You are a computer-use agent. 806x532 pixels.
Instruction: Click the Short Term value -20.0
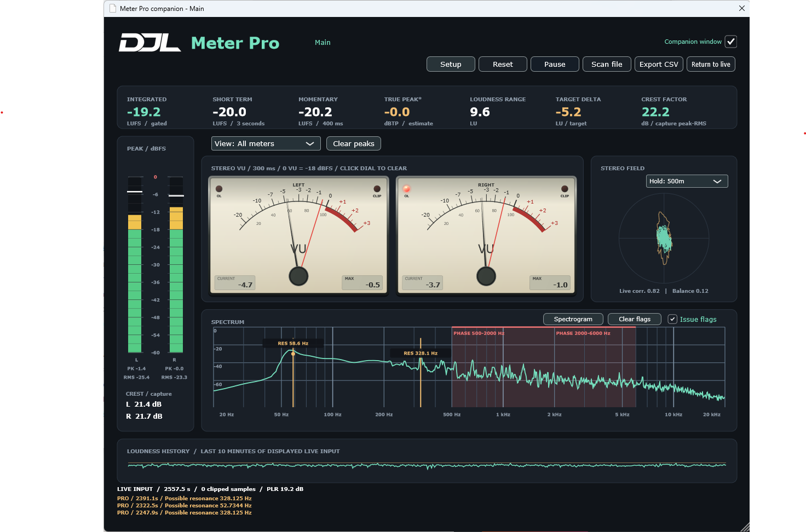point(229,112)
